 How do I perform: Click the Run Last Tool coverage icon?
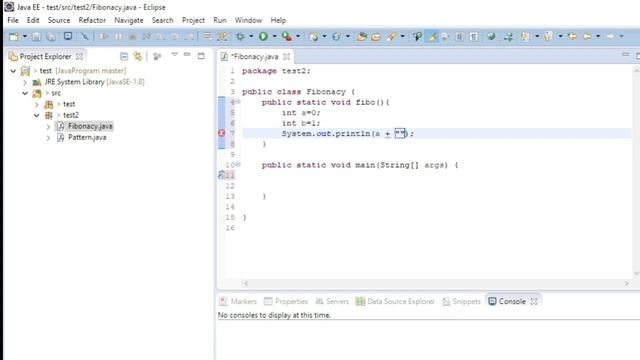click(287, 37)
